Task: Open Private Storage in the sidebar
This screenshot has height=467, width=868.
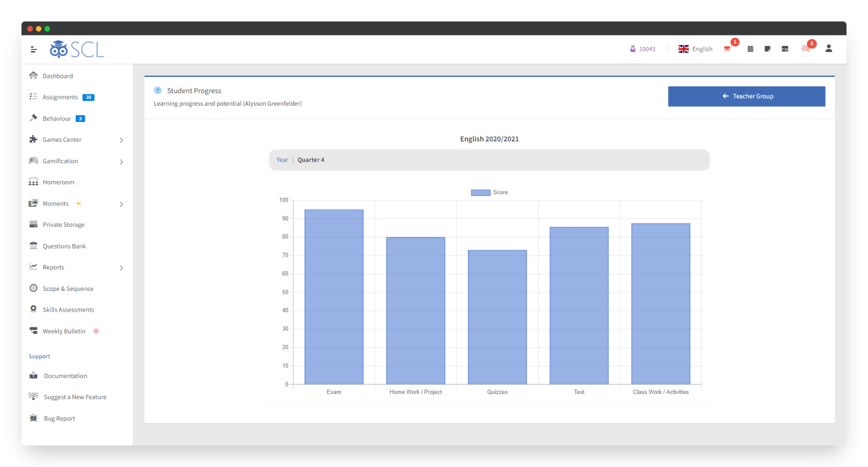Action: (63, 224)
